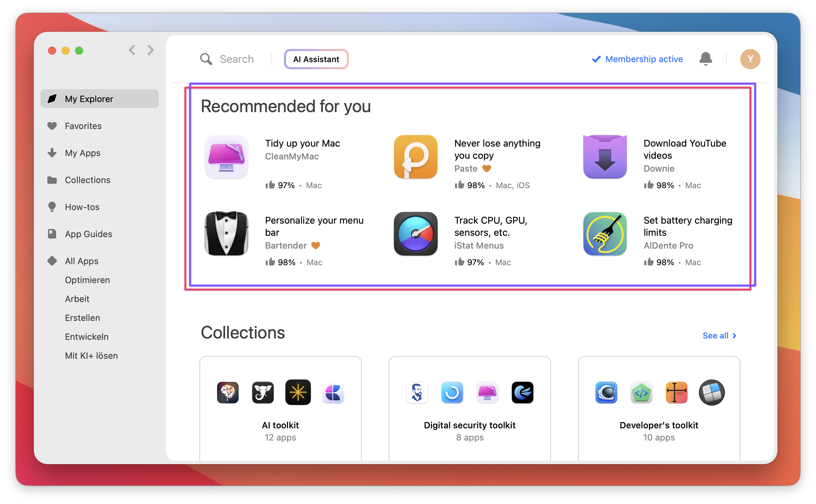Select My Explorer in sidebar
The width and height of the screenshot is (816, 504).
click(x=100, y=99)
